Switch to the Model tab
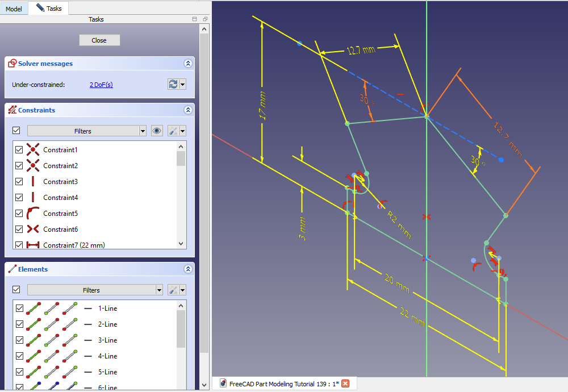This screenshot has width=568, height=392. [x=14, y=9]
